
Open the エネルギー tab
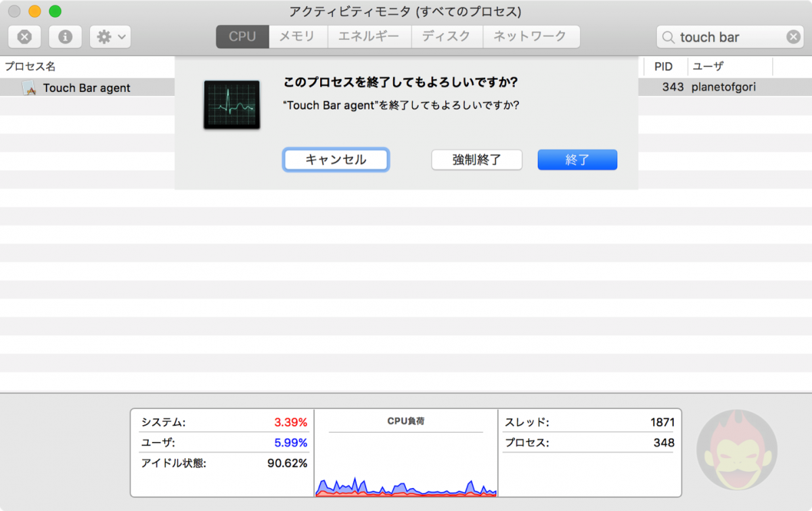[x=369, y=37]
